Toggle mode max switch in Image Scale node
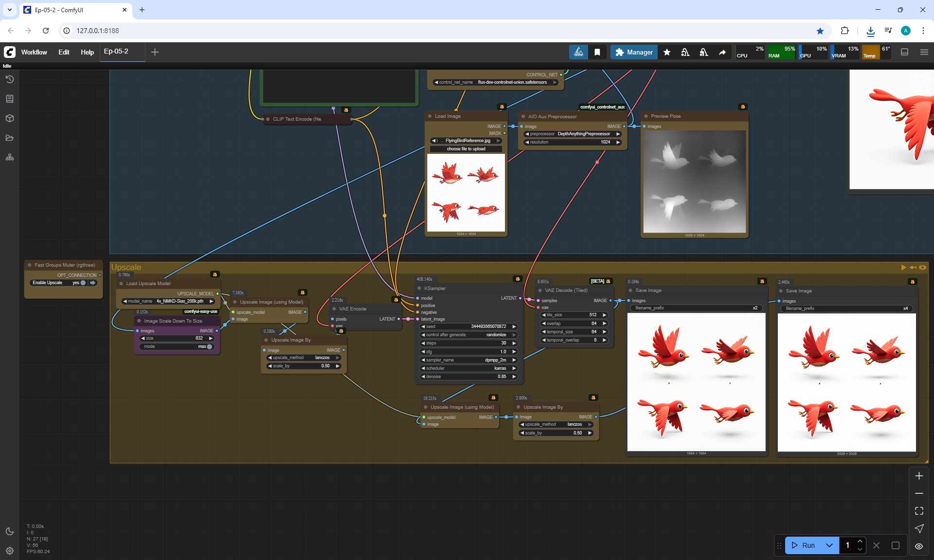 [x=209, y=346]
